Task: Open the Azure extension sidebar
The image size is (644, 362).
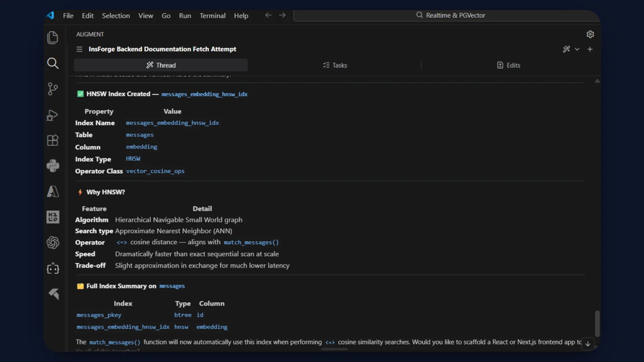Action: click(x=53, y=191)
